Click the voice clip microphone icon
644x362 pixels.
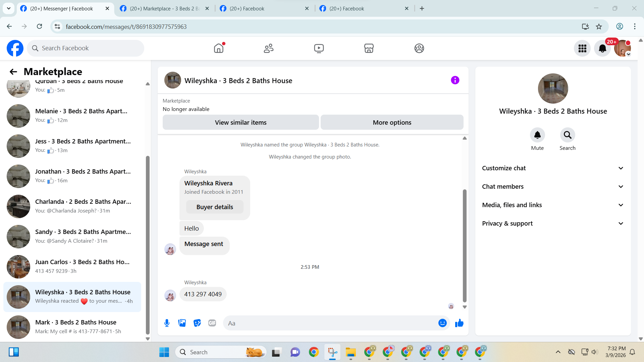coord(167,323)
